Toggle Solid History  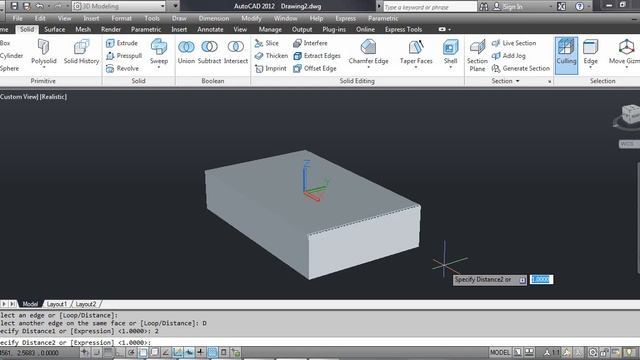[81, 51]
